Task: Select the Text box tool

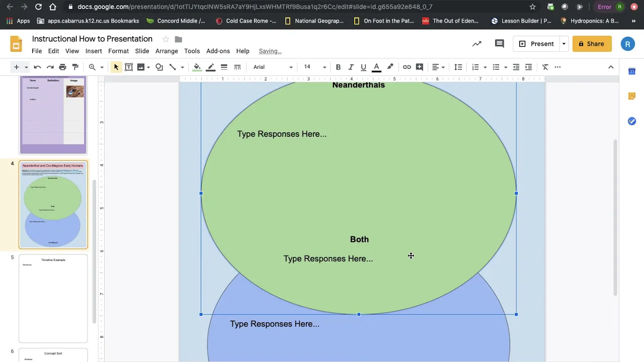Action: click(129, 67)
